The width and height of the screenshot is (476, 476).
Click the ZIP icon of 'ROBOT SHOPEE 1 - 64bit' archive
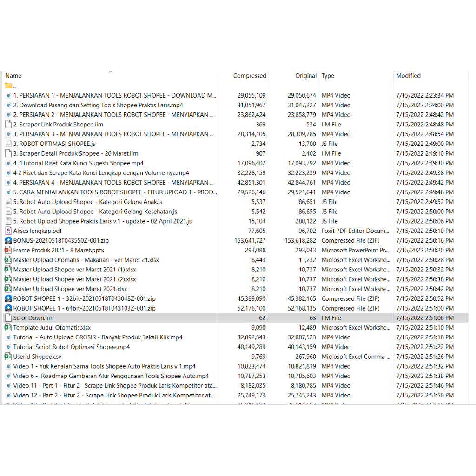[8, 308]
